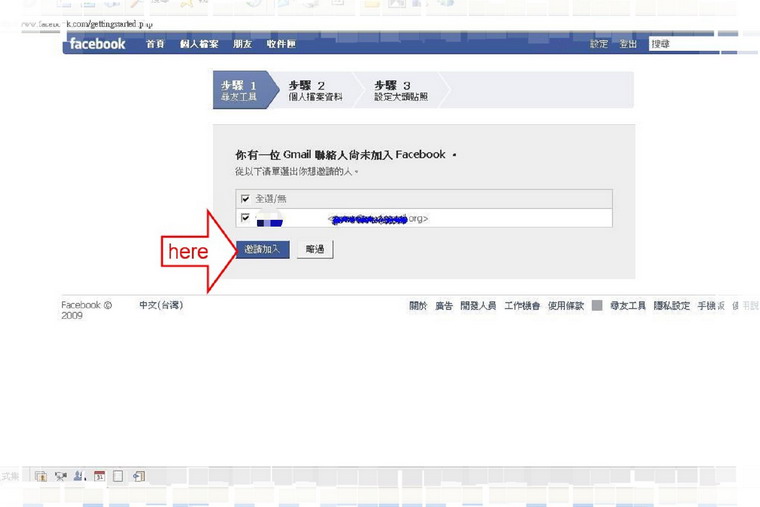The height and width of the screenshot is (507, 760).
Task: Open the 工作機會 jobs footer link
Action: [x=522, y=305]
